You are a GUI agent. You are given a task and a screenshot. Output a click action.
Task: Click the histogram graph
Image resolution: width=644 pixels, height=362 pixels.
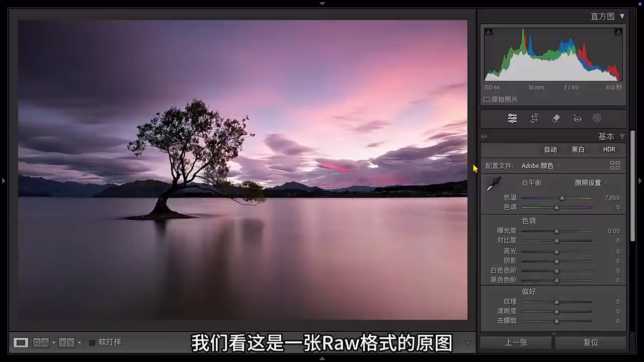pos(553,54)
